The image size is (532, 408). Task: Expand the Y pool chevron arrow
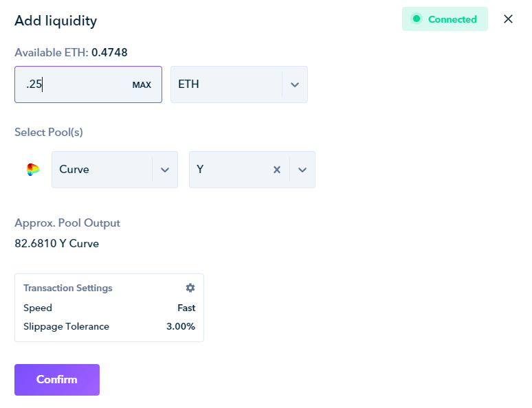pyautogui.click(x=302, y=170)
